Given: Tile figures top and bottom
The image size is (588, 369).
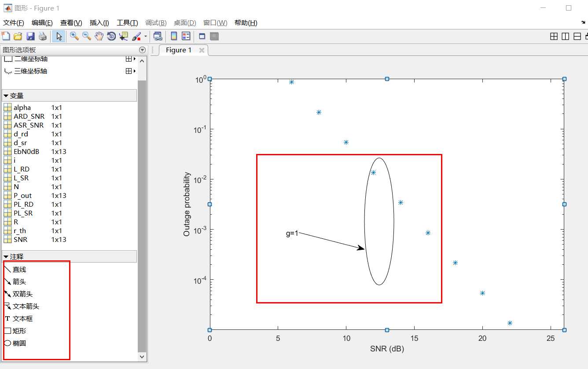Looking at the screenshot, I should pyautogui.click(x=577, y=37).
